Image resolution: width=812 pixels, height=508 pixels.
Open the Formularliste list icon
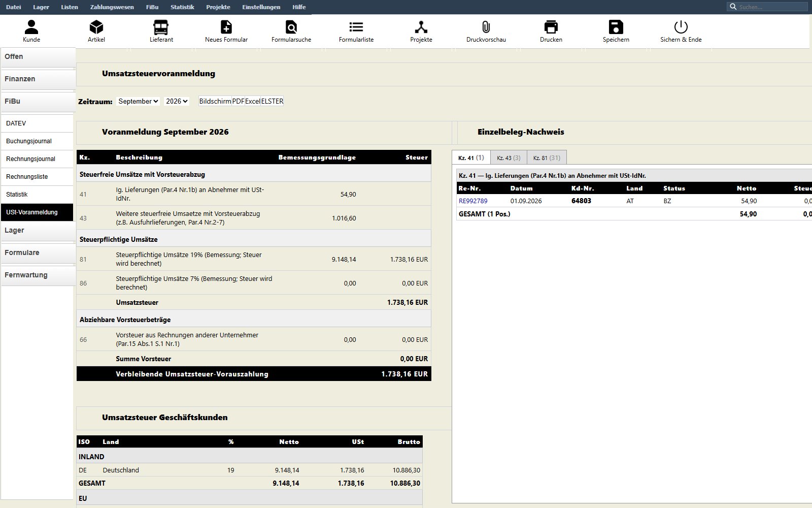click(x=356, y=31)
